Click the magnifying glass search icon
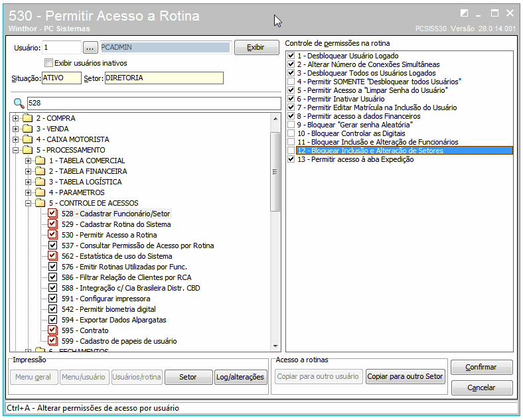The image size is (523, 420). click(19, 104)
